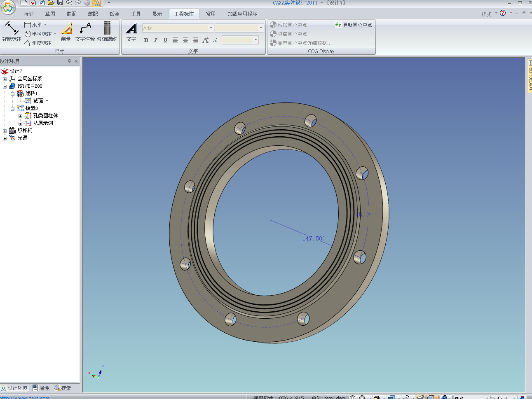
Task: Toggle bold text formatting
Action: 146,40
